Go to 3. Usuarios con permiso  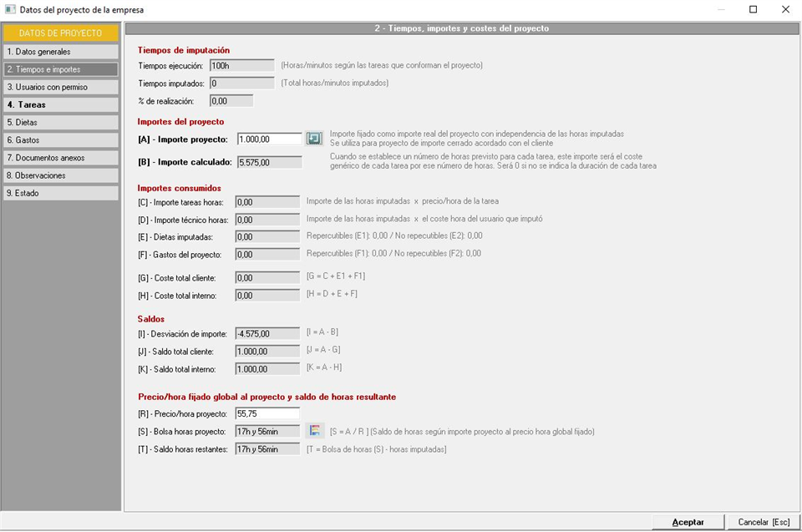[61, 87]
